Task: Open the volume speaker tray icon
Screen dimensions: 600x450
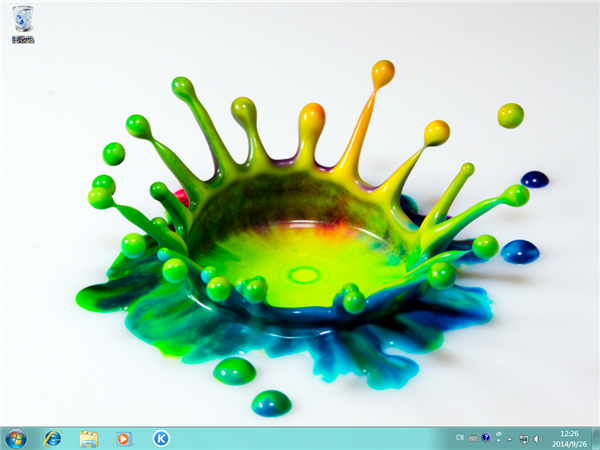Action: [537, 438]
